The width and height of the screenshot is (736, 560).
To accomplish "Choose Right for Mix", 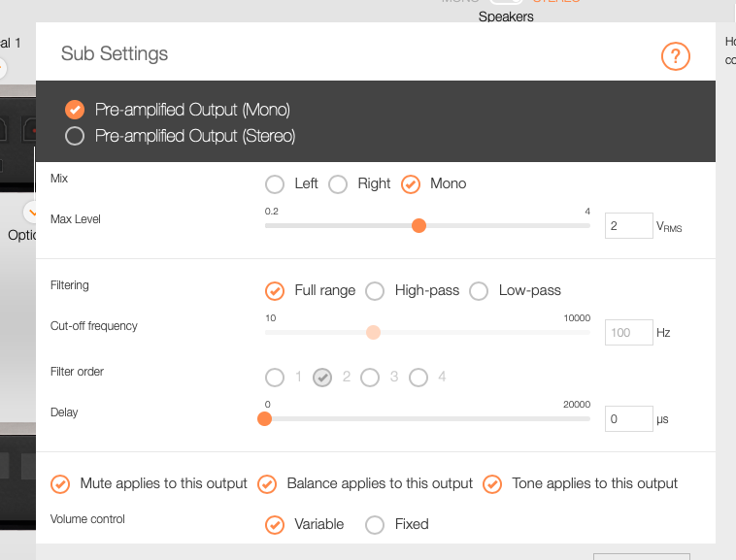I will tap(338, 184).
